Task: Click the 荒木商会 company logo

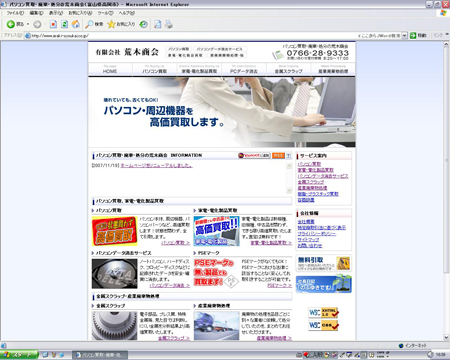Action: point(127,52)
